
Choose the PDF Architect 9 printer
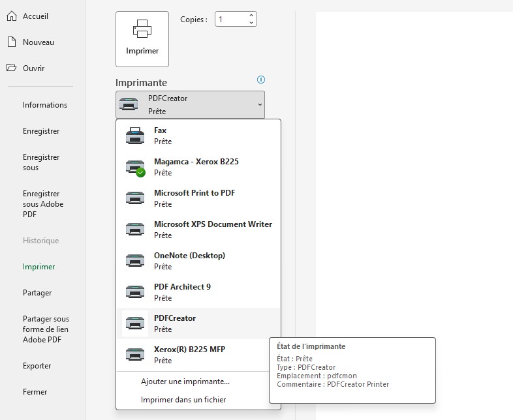[198, 293]
